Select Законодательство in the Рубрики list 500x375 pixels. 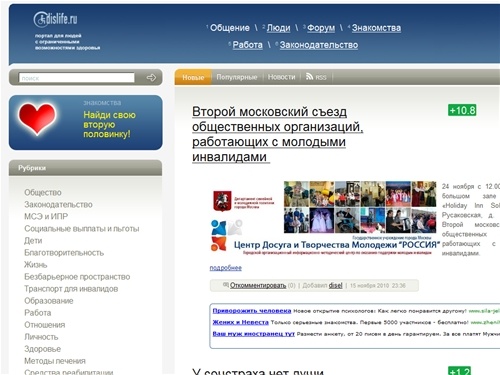(x=58, y=204)
